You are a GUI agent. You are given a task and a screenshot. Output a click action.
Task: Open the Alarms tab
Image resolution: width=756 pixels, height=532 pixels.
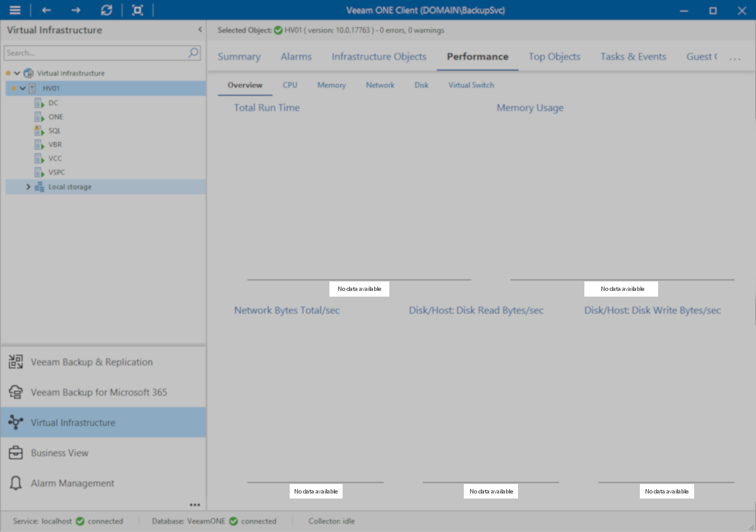click(x=296, y=56)
